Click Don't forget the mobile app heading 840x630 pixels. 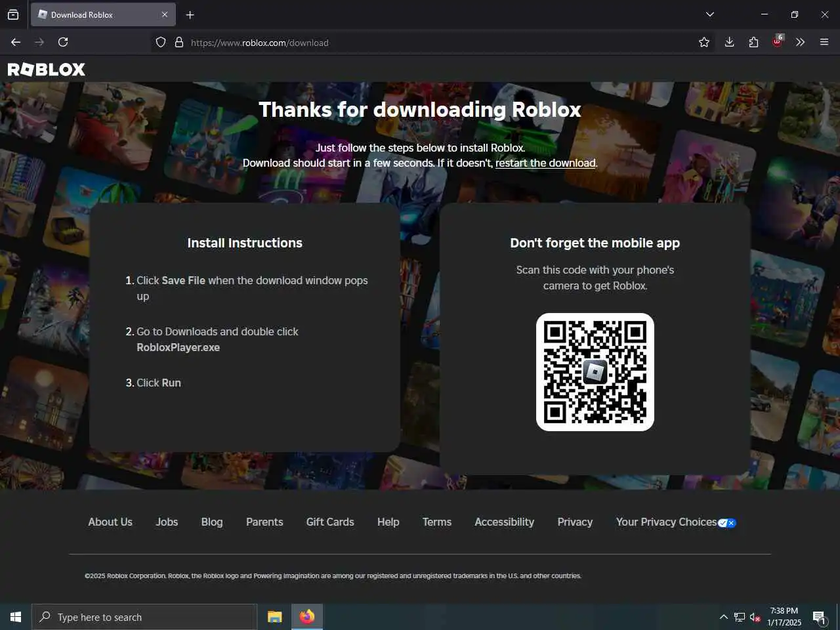tap(595, 243)
